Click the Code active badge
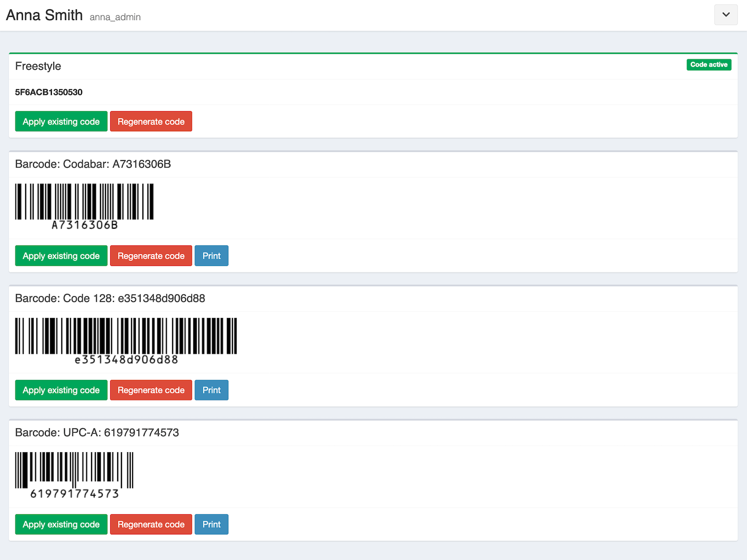Viewport: 747px width, 560px height. pyautogui.click(x=709, y=64)
